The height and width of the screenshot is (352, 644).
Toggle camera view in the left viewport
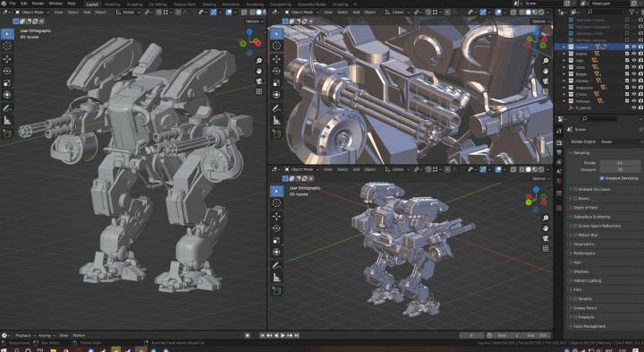pyautogui.click(x=258, y=81)
